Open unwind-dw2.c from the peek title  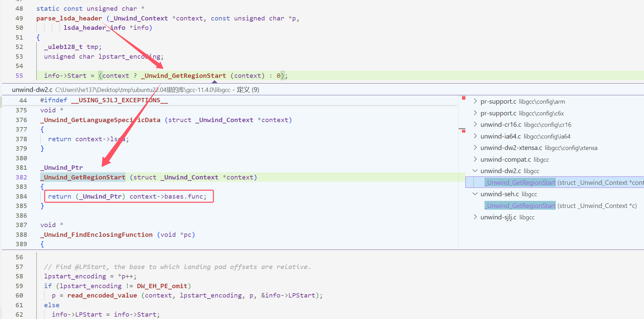pyautogui.click(x=32, y=90)
